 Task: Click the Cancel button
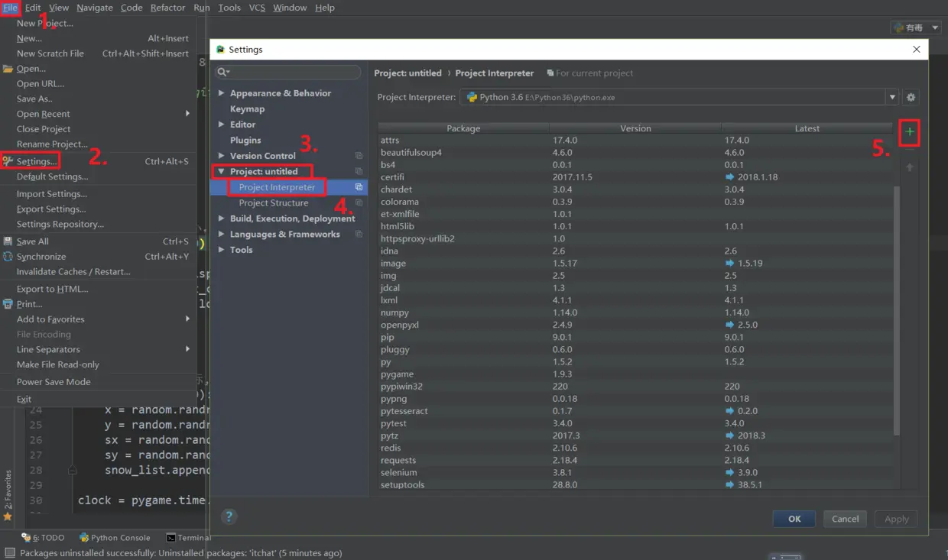[x=845, y=519]
